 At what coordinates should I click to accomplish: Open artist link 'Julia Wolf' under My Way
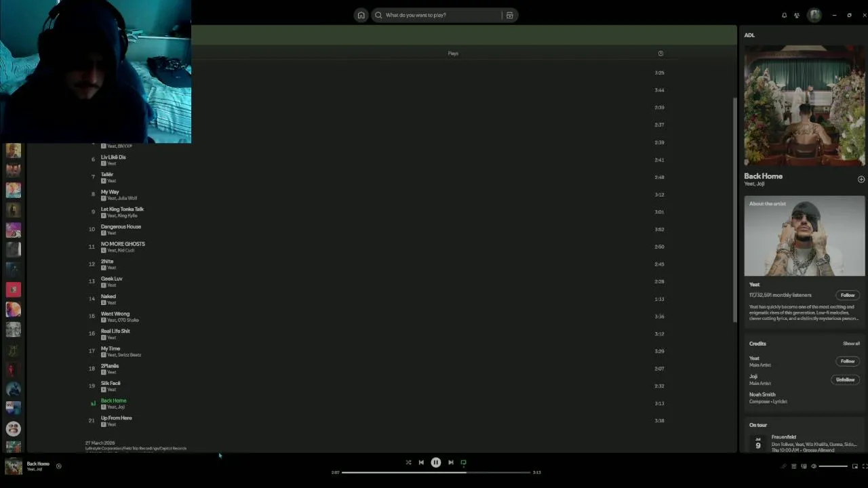[x=127, y=199]
